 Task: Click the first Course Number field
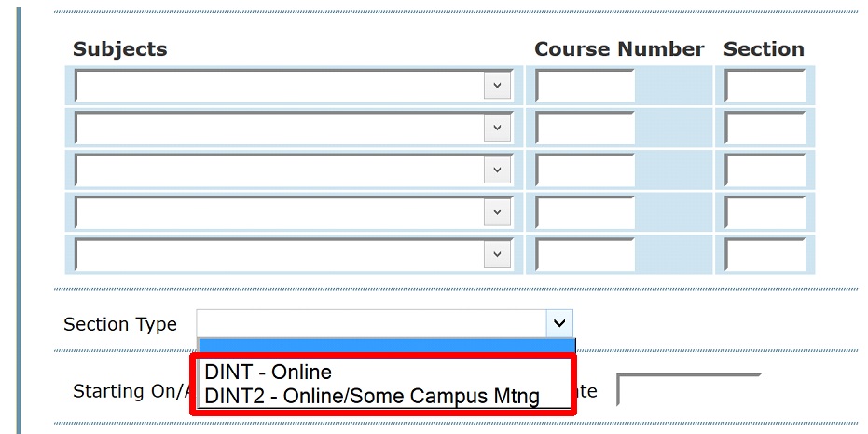pyautogui.click(x=585, y=86)
